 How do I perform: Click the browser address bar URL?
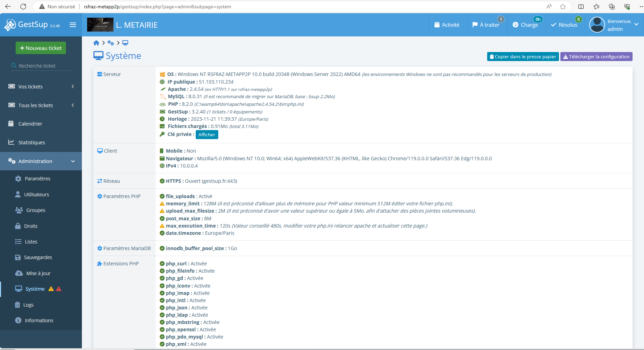tap(158, 7)
